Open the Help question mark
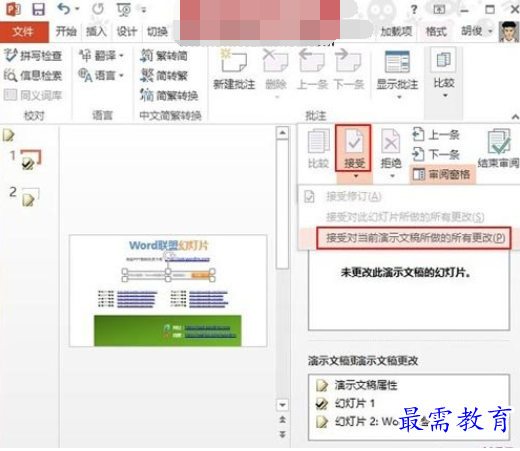This screenshot has width=520, height=451. (x=414, y=9)
